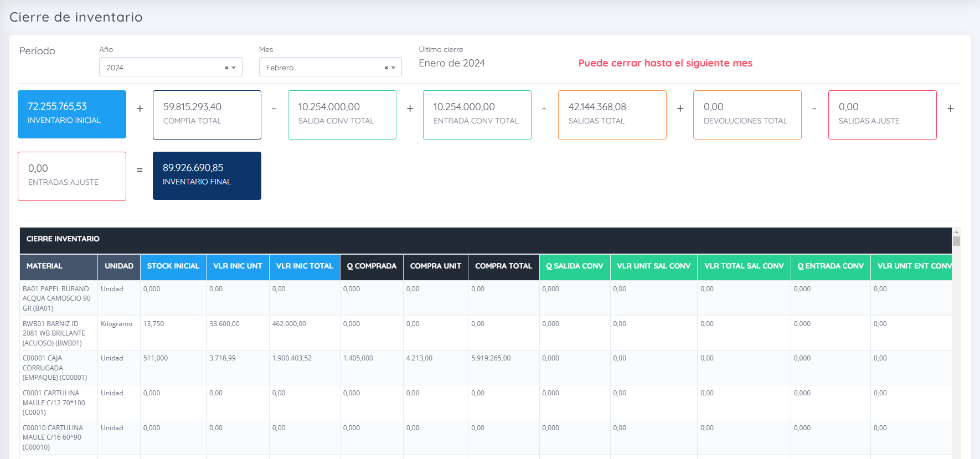Click the vertical scrollbar thumb of the table
980x459 pixels.
click(956, 241)
